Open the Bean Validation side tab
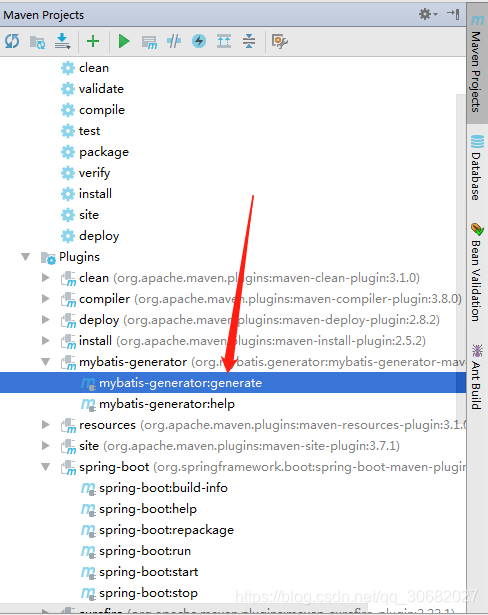488x615 pixels. 477,273
